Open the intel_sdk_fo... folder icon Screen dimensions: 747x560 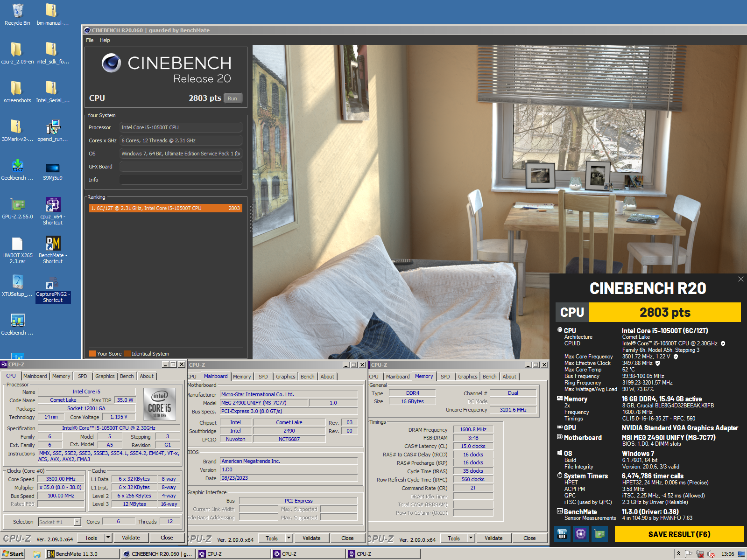[53, 53]
